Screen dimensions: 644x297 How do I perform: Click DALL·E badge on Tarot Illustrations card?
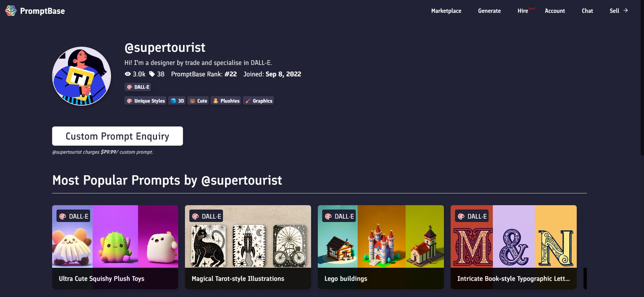coord(206,216)
